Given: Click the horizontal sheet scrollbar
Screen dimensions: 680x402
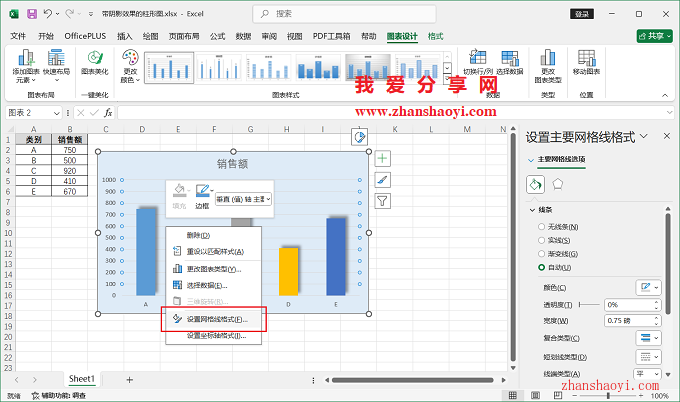Looking at the screenshot, I should coord(412,380).
